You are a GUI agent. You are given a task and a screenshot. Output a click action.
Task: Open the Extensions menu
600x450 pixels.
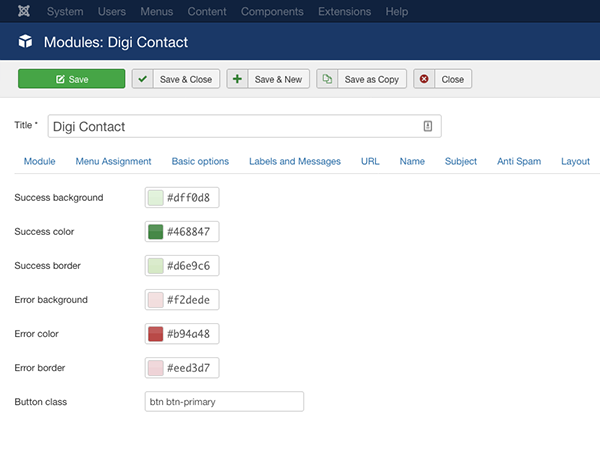[344, 11]
